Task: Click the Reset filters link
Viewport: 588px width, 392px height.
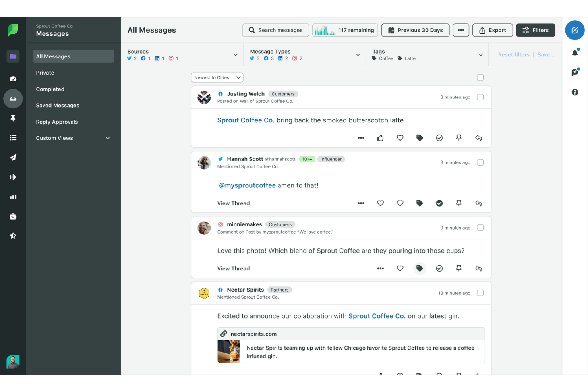Action: [514, 55]
